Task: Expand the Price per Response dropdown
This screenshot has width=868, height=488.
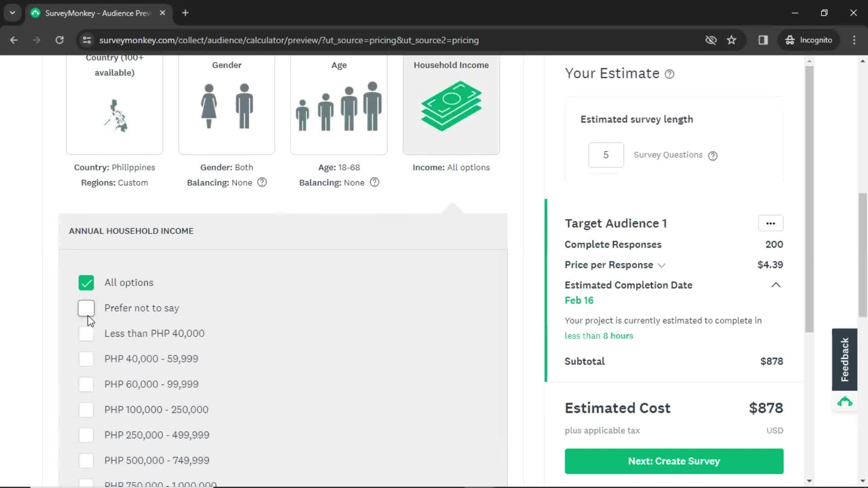Action: (x=660, y=265)
